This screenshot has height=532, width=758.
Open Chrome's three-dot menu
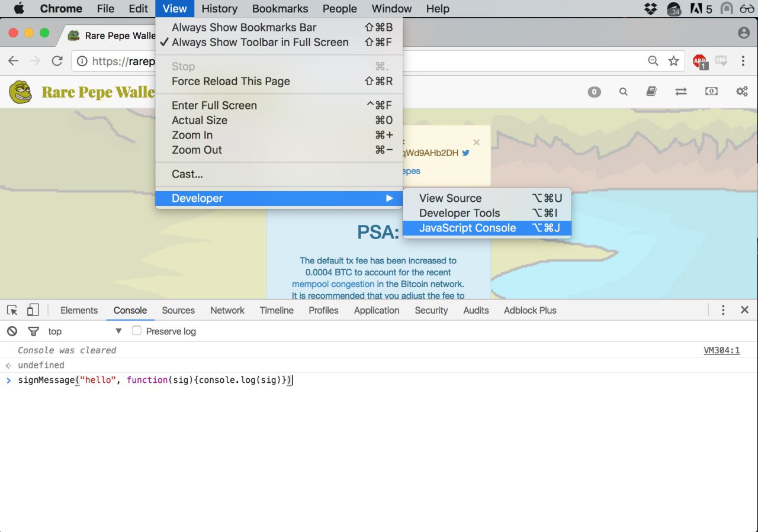743,61
